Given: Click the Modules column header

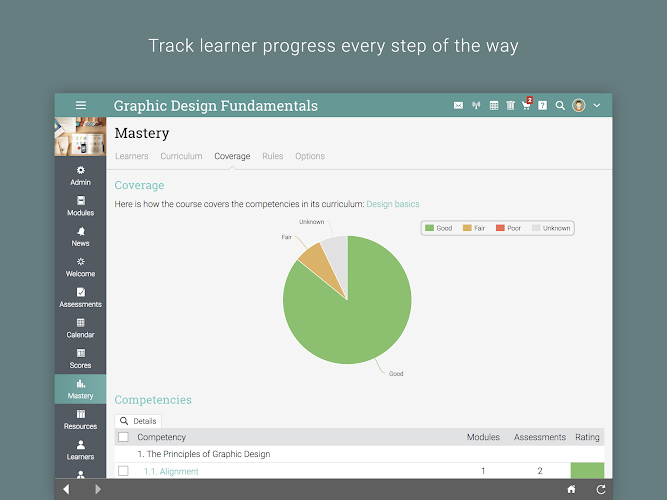Looking at the screenshot, I should pos(483,437).
